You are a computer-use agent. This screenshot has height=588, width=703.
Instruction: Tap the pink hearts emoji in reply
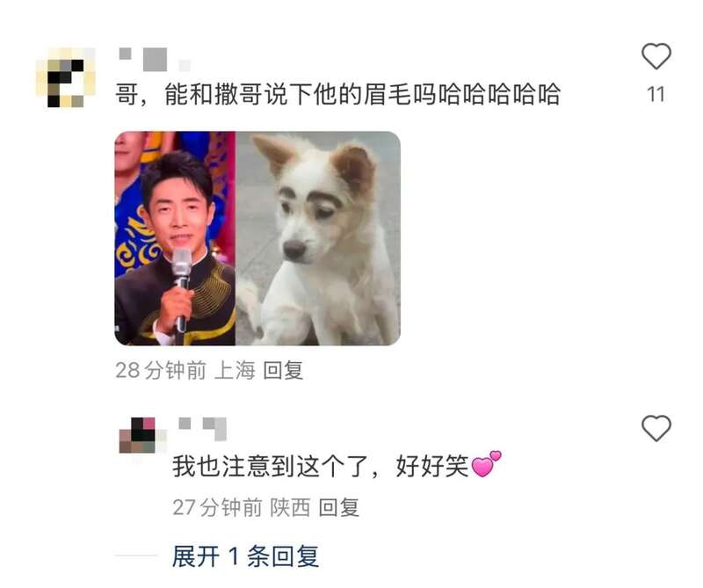[486, 464]
